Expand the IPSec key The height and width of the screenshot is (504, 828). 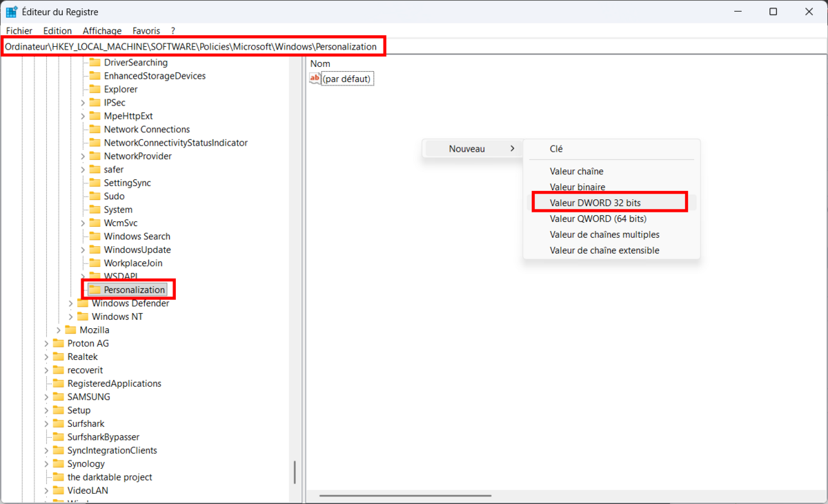click(83, 103)
